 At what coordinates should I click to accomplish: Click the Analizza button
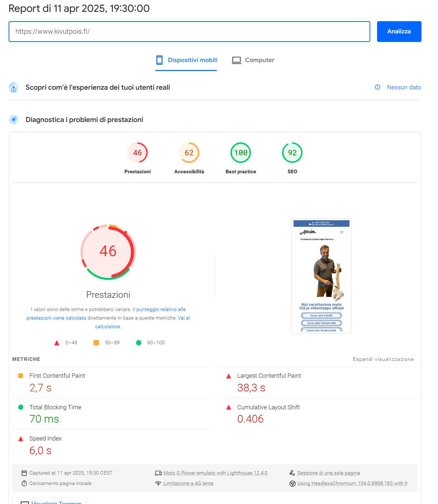[x=399, y=32]
